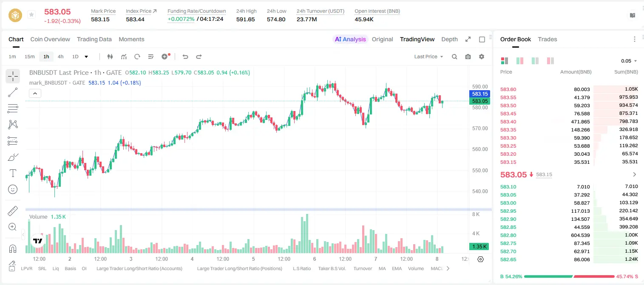
Task: Add BNB to favorites with star
Action: coord(31,15)
